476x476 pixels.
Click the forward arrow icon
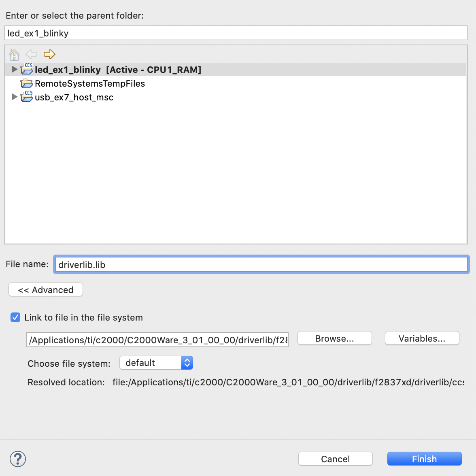[49, 54]
